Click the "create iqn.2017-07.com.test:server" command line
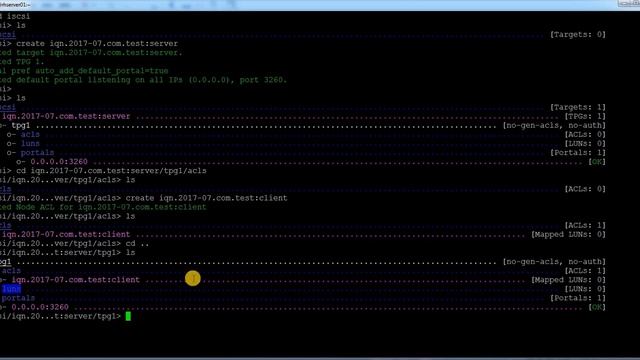 97,43
